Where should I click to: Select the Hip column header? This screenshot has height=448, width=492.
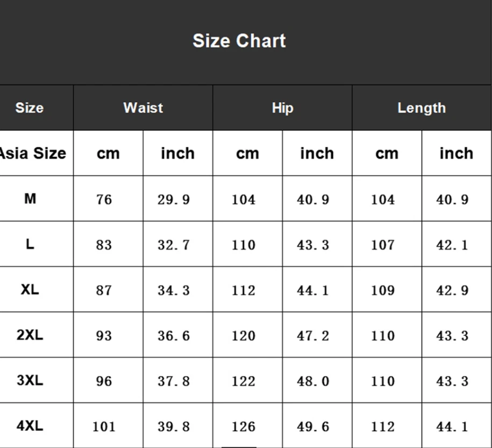(282, 108)
